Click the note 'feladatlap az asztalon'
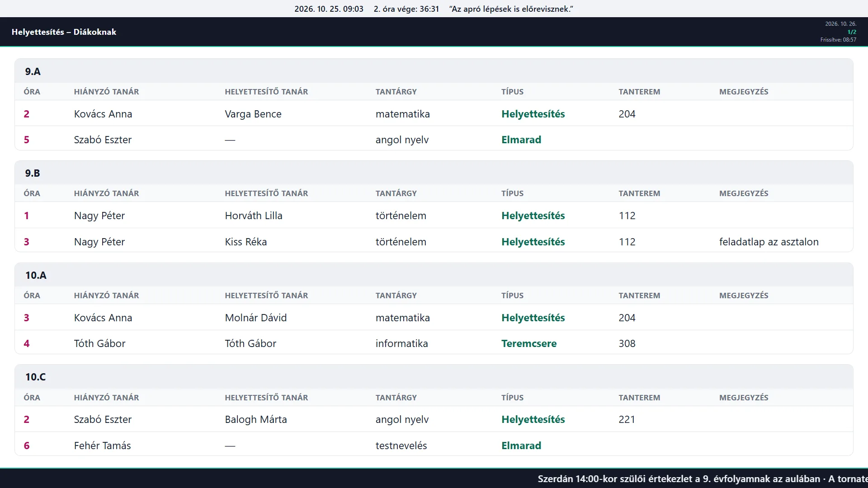 click(769, 242)
